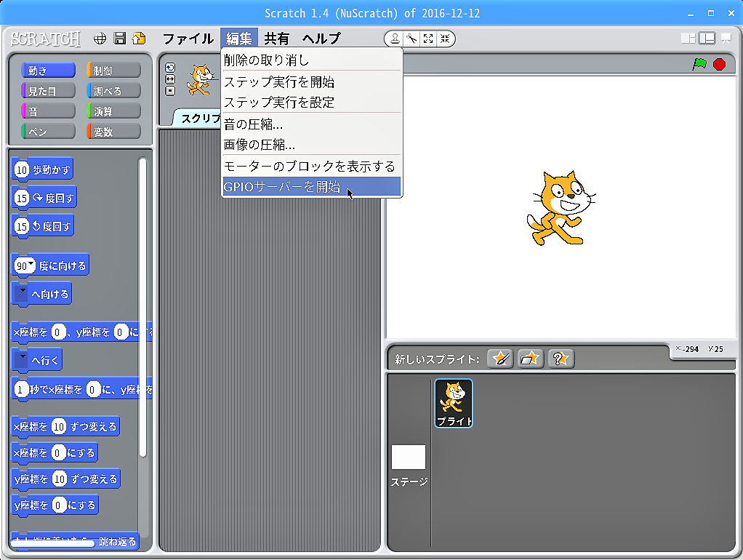Click the 歩動かす steps value field

[x=22, y=169]
